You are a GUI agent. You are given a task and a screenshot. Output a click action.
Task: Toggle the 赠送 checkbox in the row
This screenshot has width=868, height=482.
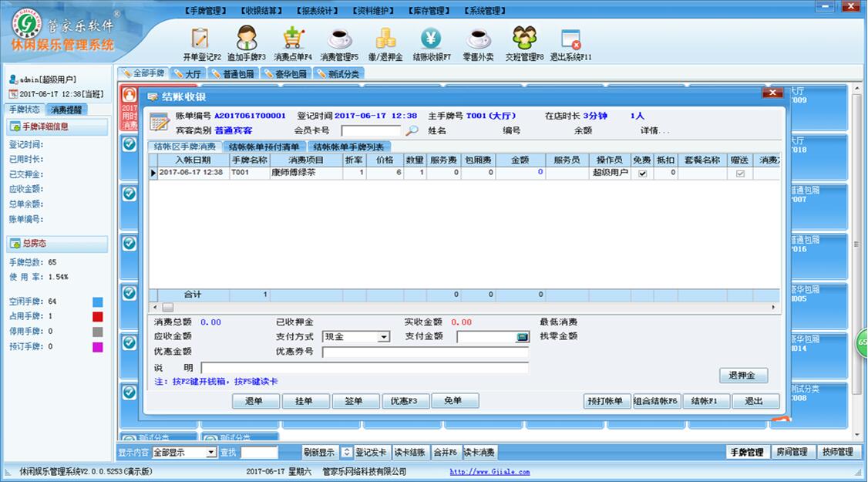coord(740,173)
